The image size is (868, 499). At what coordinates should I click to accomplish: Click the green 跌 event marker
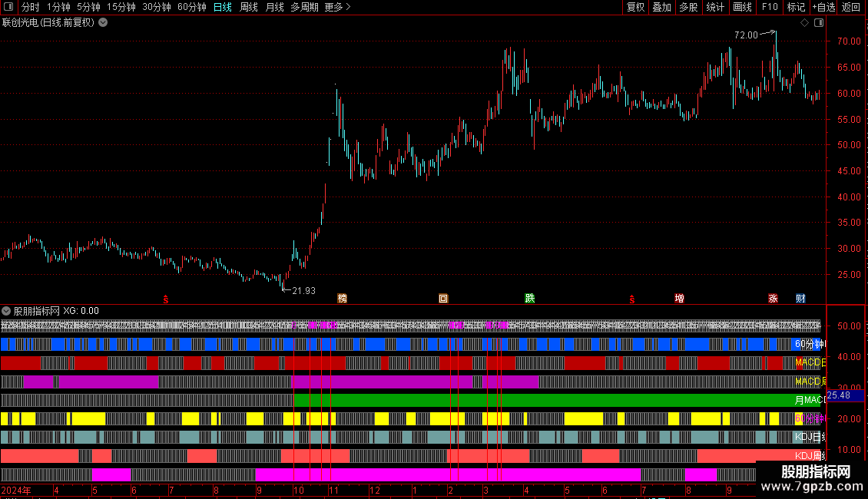click(530, 298)
